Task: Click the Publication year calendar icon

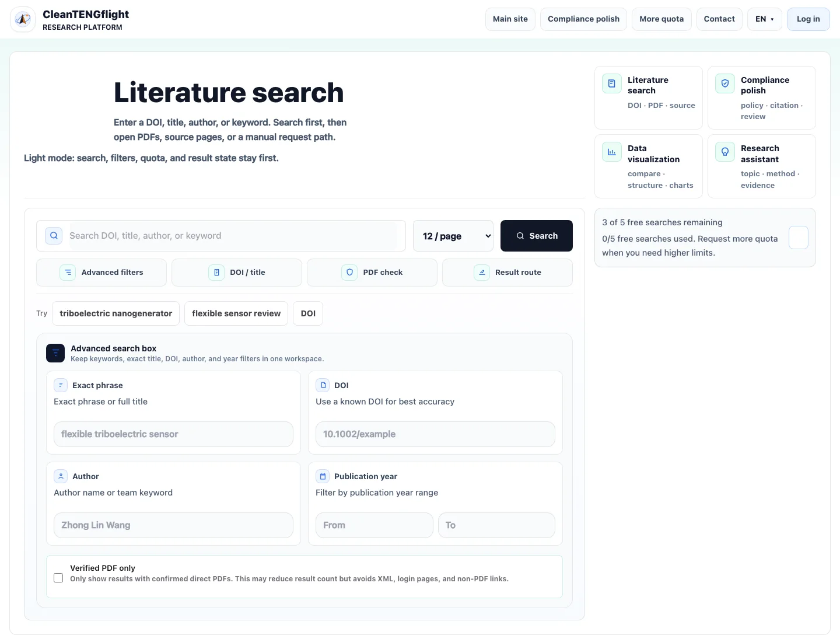Action: [323, 476]
